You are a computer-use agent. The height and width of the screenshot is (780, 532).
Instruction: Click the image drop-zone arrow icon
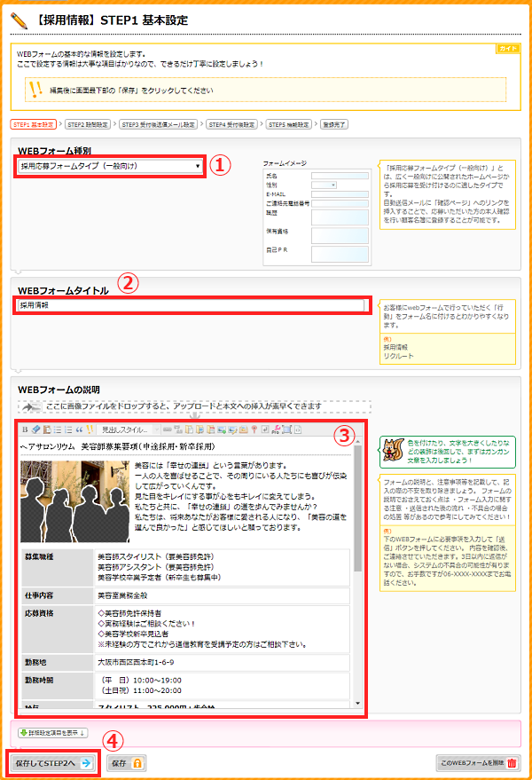[32, 407]
